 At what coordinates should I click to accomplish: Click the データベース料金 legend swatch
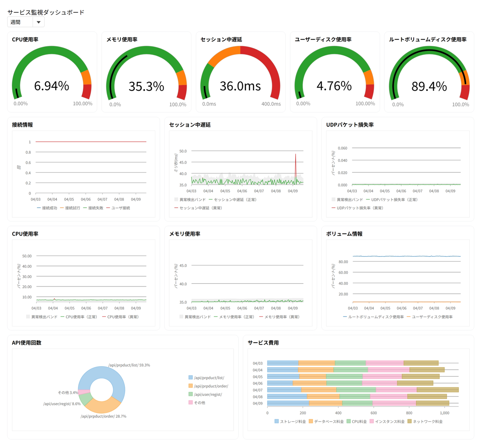(311, 421)
